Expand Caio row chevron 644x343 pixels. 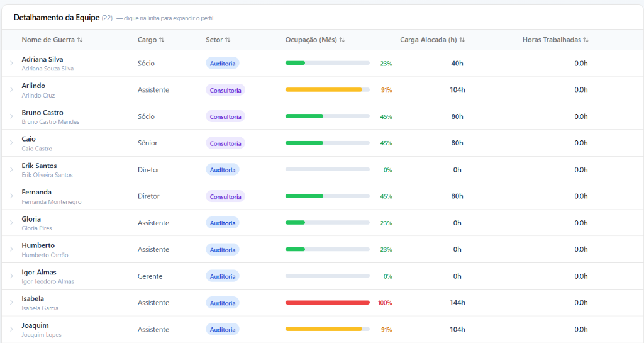pyautogui.click(x=11, y=143)
